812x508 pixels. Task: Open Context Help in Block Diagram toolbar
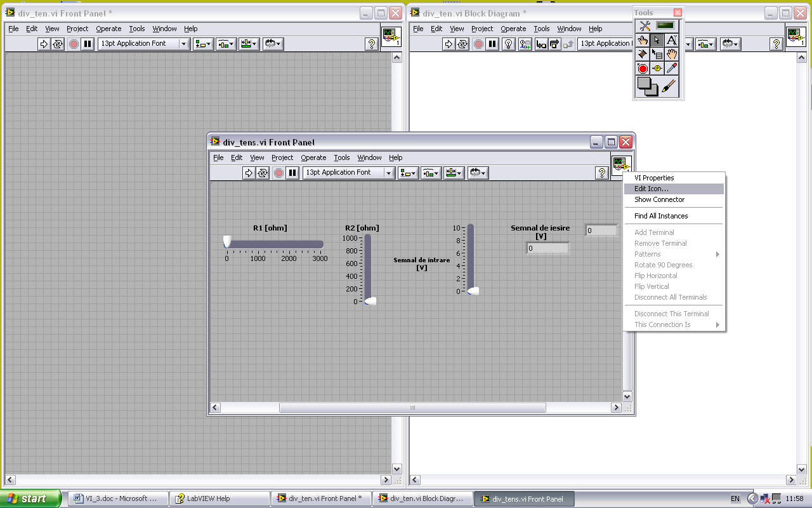tap(776, 44)
